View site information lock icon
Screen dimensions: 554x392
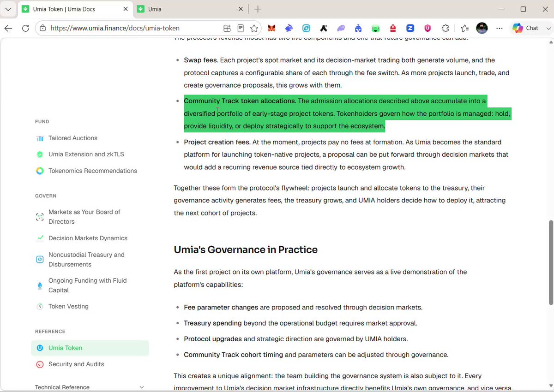point(43,28)
